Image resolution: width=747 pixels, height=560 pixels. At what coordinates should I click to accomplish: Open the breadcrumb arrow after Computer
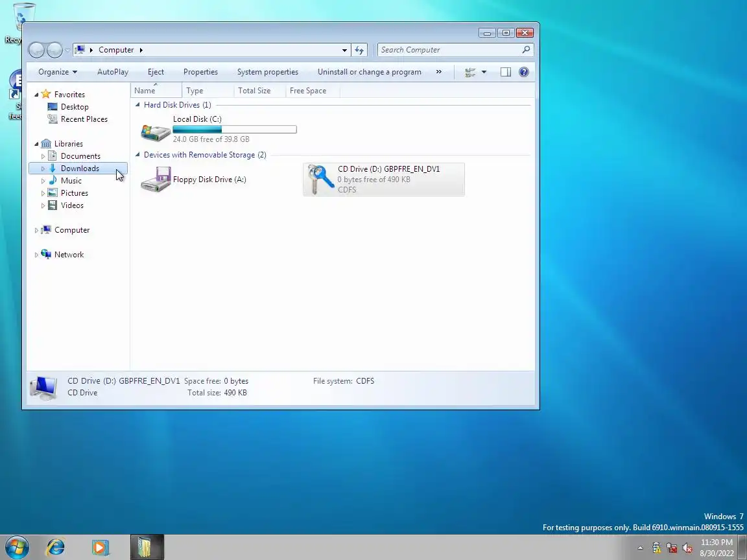tap(141, 50)
